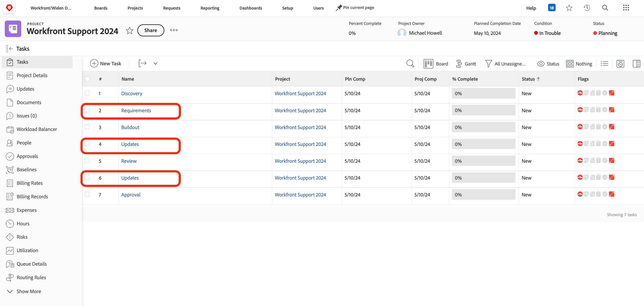
Task: Click the Gantt chart view icon
Action: point(459,64)
